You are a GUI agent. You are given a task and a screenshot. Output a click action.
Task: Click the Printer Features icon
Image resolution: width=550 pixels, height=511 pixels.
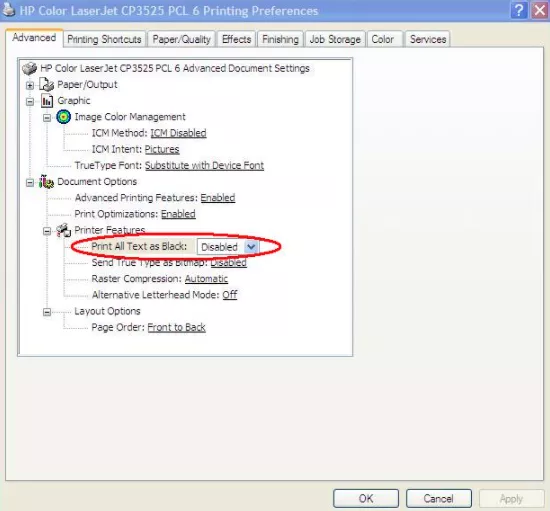click(63, 230)
